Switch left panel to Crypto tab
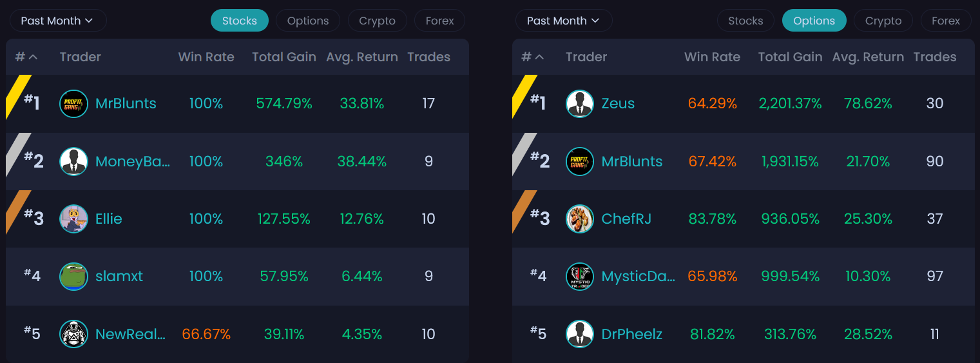 coord(377,21)
